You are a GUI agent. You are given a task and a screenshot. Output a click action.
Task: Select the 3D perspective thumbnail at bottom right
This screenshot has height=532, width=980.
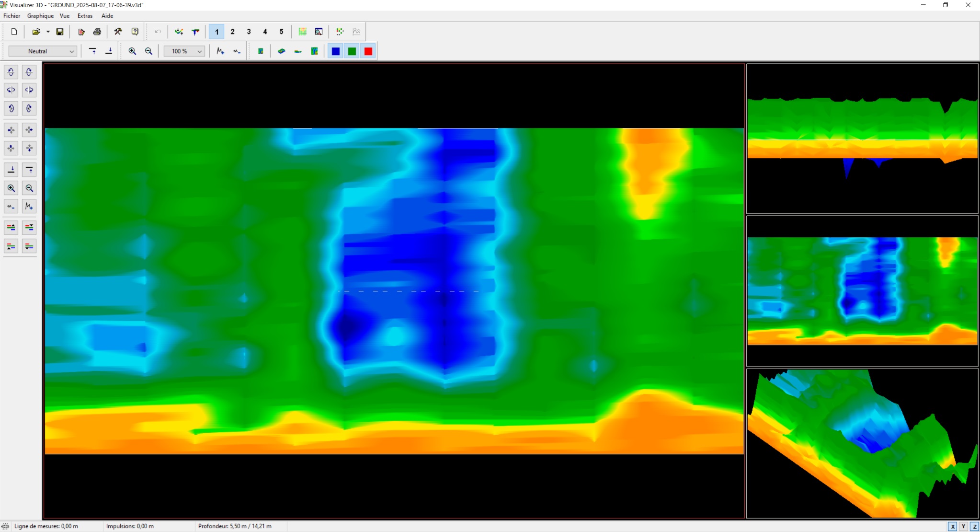(862, 443)
